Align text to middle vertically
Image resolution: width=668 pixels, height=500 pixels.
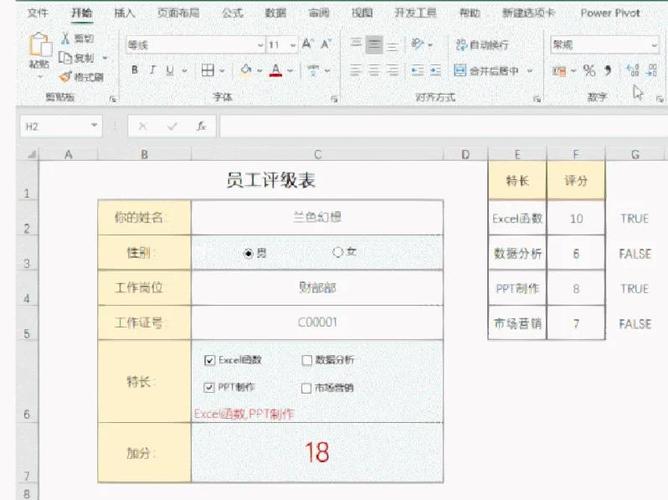click(x=374, y=44)
